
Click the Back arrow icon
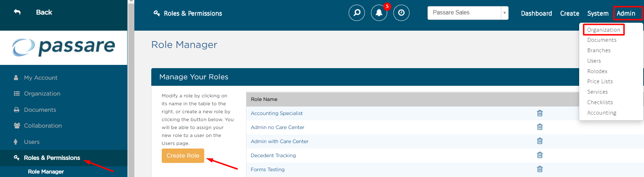tap(17, 12)
